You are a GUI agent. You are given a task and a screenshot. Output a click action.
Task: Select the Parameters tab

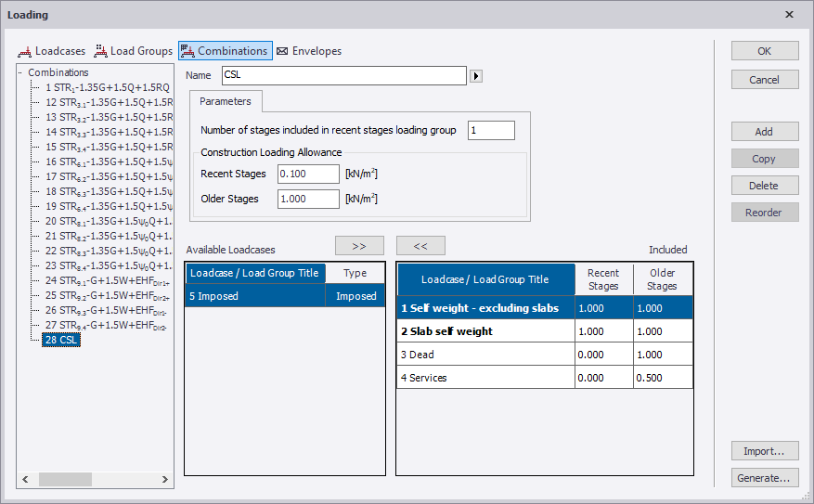pyautogui.click(x=226, y=100)
